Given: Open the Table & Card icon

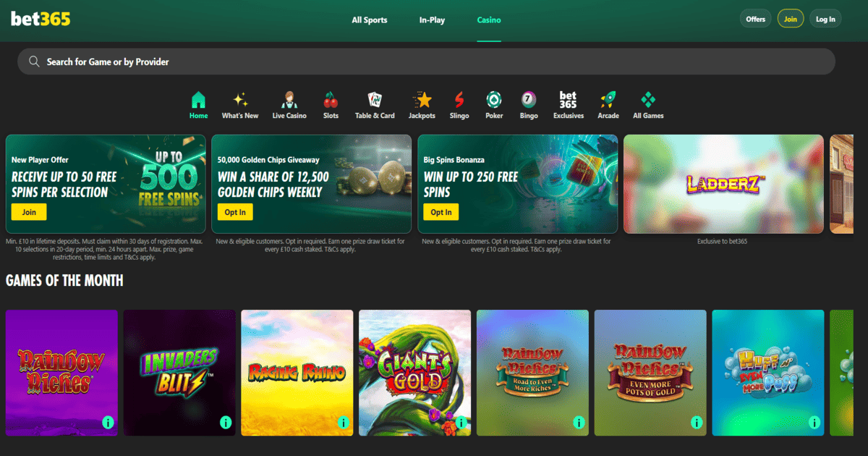Looking at the screenshot, I should click(375, 100).
